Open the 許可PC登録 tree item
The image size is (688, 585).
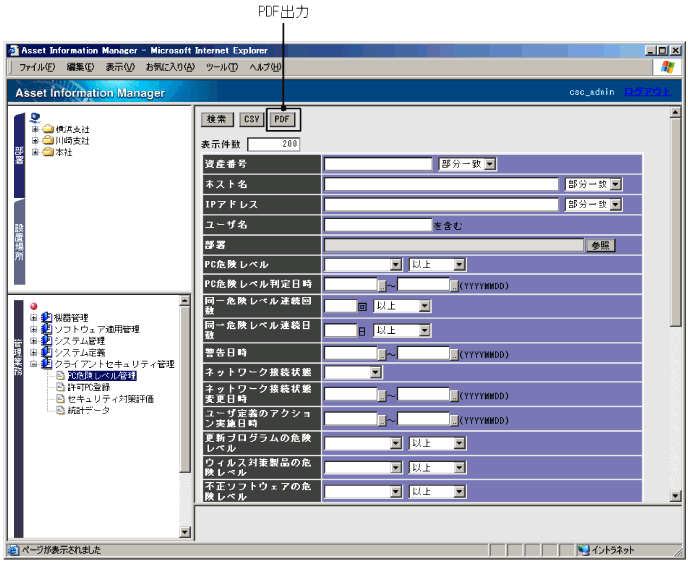[89, 387]
